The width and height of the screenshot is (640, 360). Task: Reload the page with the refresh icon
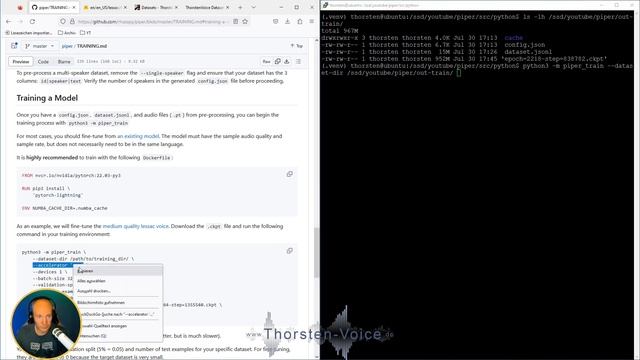pyautogui.click(x=32, y=21)
